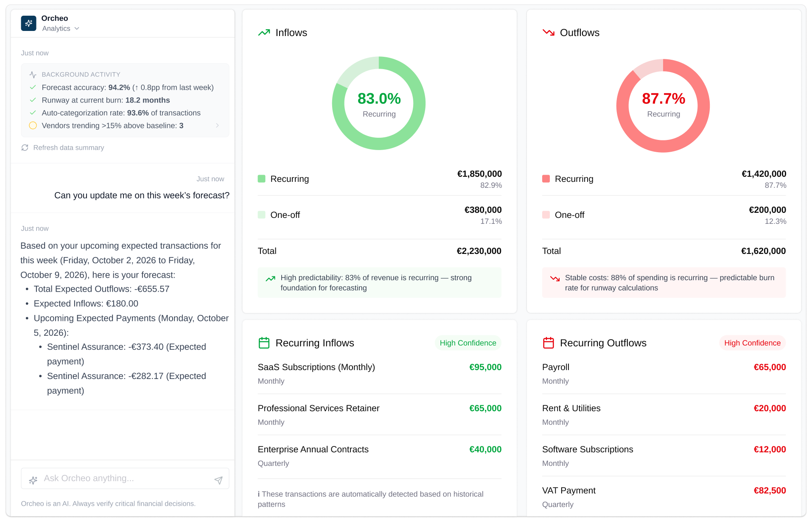Click the red High Confidence badge

[x=752, y=343]
